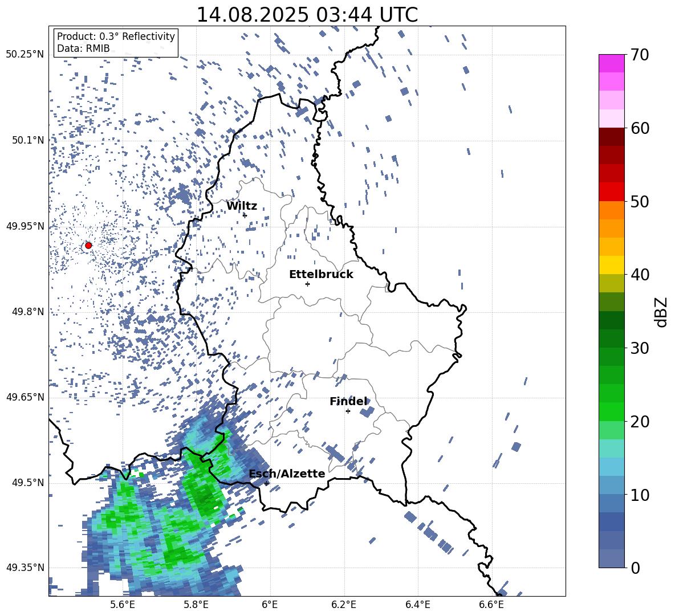Click the Esch/Alzette city label
Image resolution: width=675 pixels, height=616 pixels.
[287, 474]
